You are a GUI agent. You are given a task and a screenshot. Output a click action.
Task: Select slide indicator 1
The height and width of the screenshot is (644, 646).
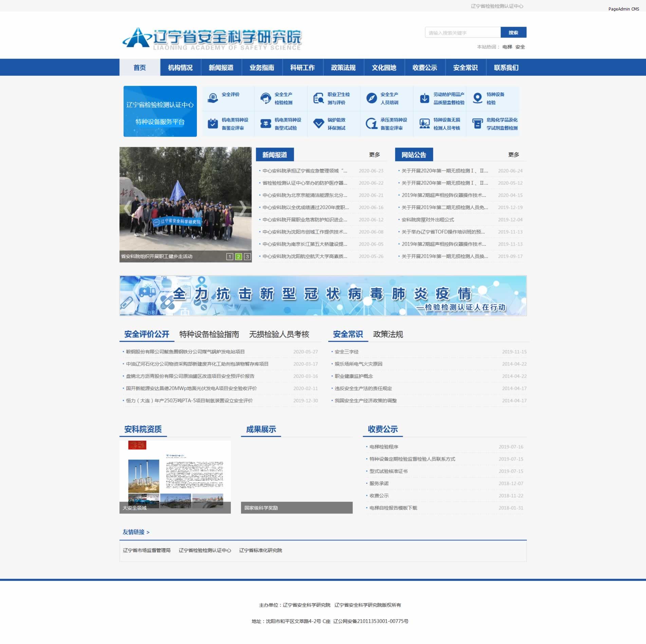230,257
